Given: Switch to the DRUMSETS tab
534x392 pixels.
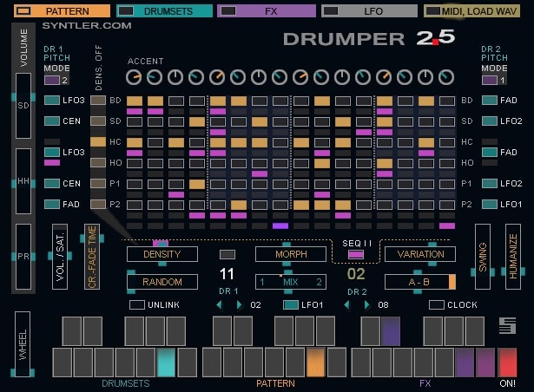Looking at the screenshot, I should (x=164, y=11).
